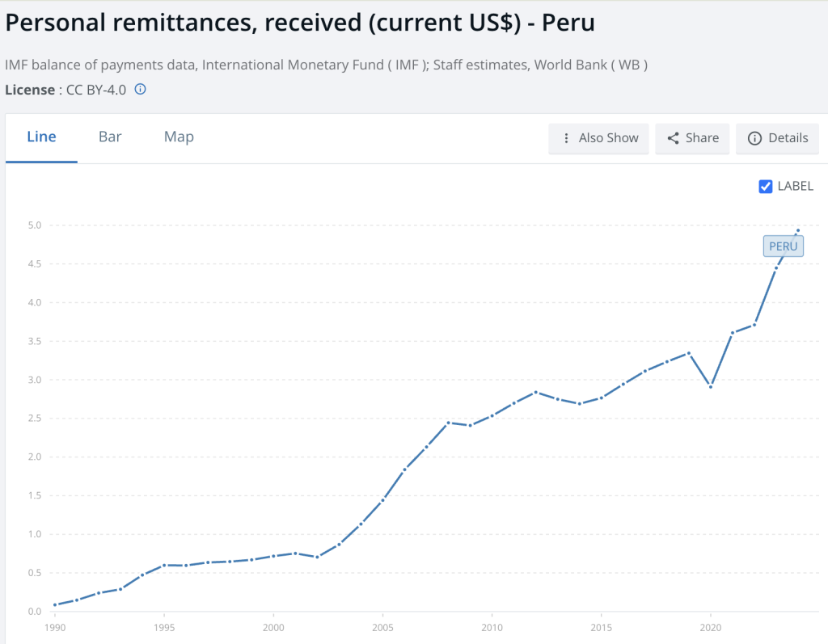Click the topmost data point near 5.0
This screenshot has width=828, height=644.
point(797,229)
